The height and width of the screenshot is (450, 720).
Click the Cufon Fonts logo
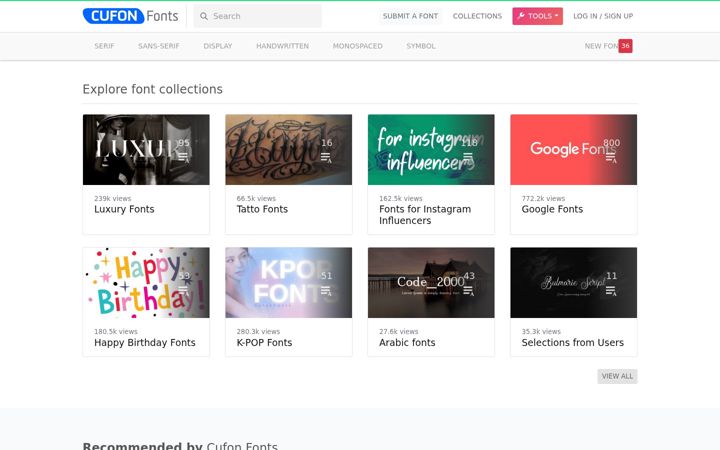coord(130,16)
